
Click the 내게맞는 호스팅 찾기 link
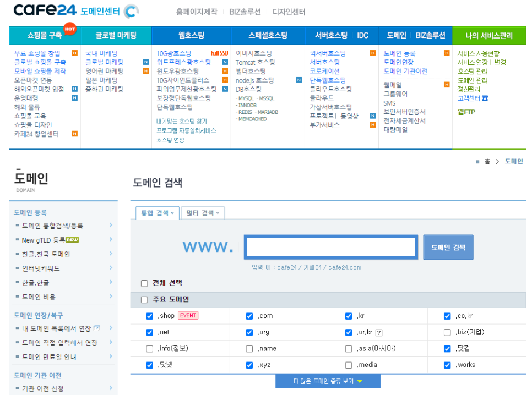click(x=182, y=121)
